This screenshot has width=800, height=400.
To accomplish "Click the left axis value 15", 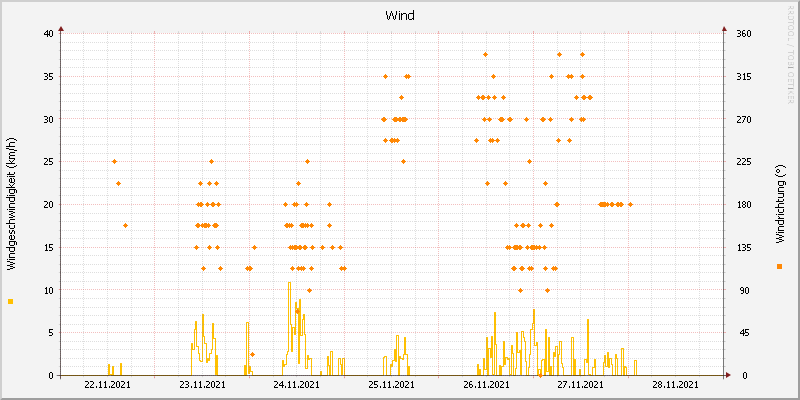I will tap(48, 247).
